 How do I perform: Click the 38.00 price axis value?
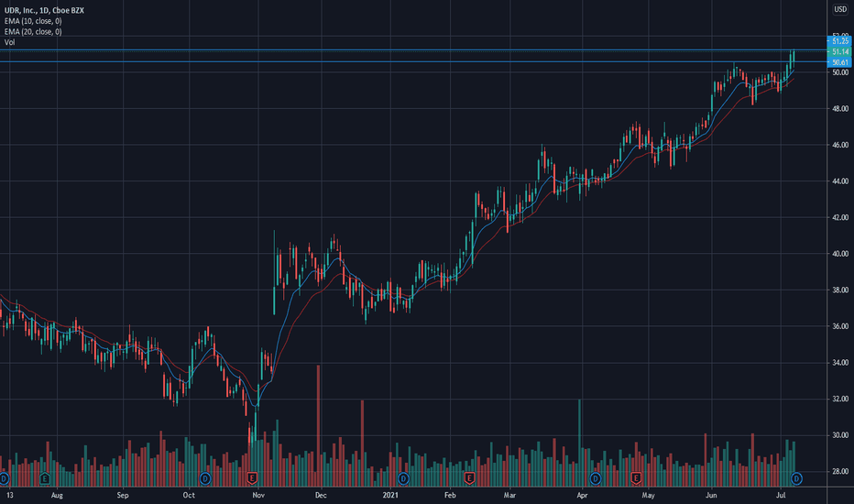pyautogui.click(x=840, y=290)
